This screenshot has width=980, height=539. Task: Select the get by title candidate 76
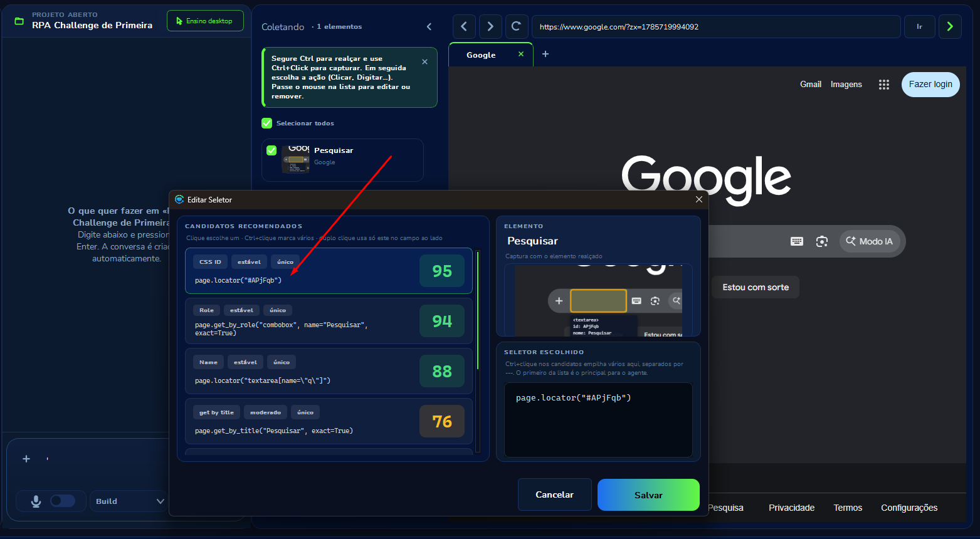pos(329,421)
